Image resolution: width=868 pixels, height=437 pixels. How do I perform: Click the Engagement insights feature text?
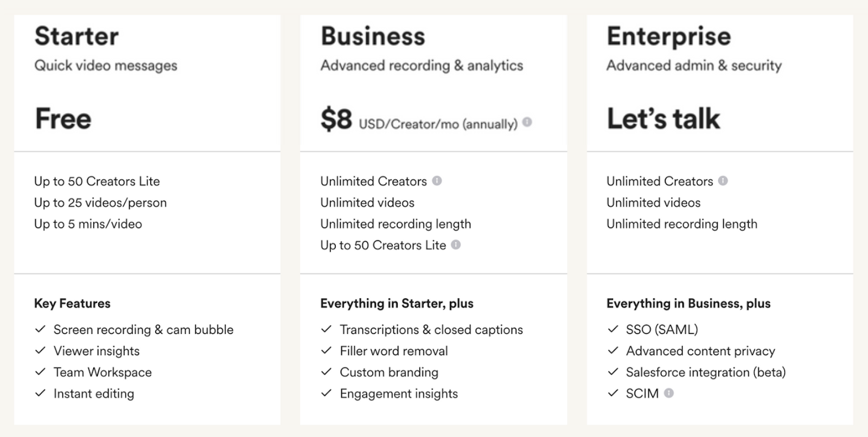click(x=399, y=394)
